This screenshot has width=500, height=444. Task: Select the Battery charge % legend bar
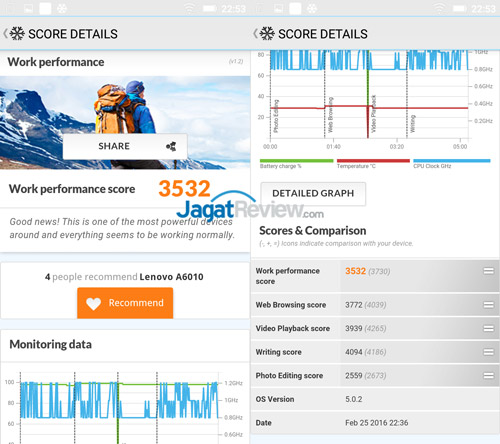point(296,161)
